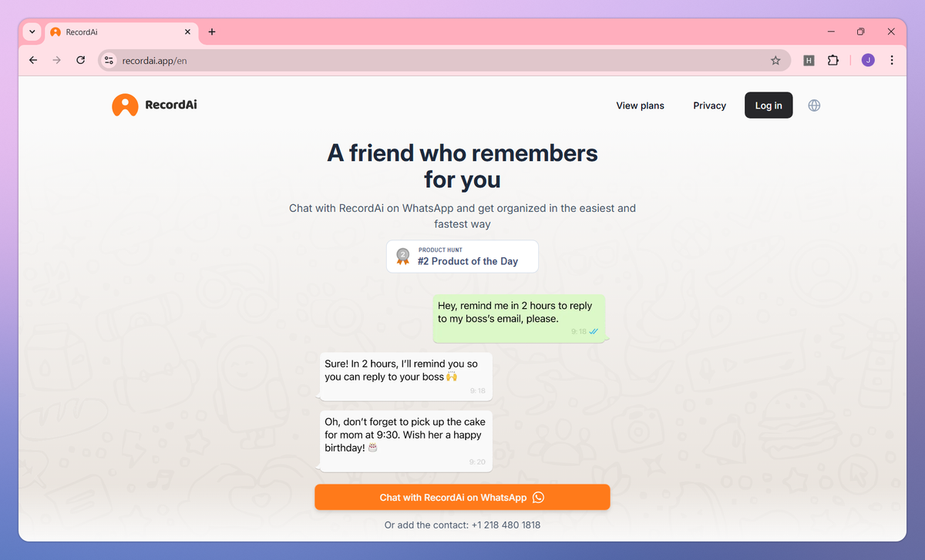Go to the Privacy page
Viewport: 925px width, 560px height.
709,106
